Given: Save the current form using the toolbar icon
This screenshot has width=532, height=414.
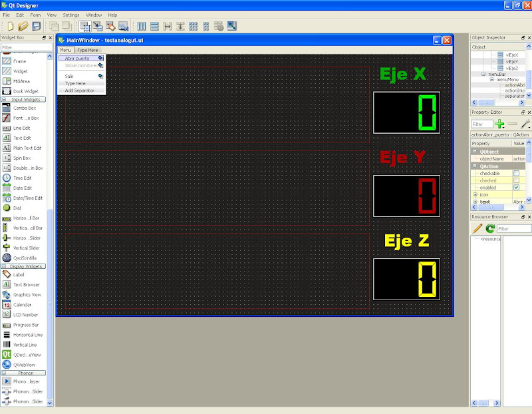Looking at the screenshot, I should click(x=36, y=27).
